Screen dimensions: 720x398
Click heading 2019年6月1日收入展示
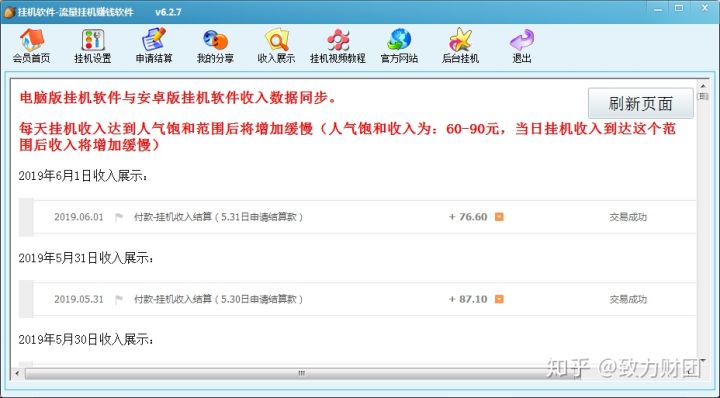point(84,176)
